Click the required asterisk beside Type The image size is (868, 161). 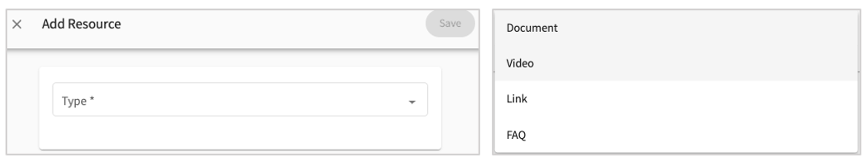tap(92, 100)
